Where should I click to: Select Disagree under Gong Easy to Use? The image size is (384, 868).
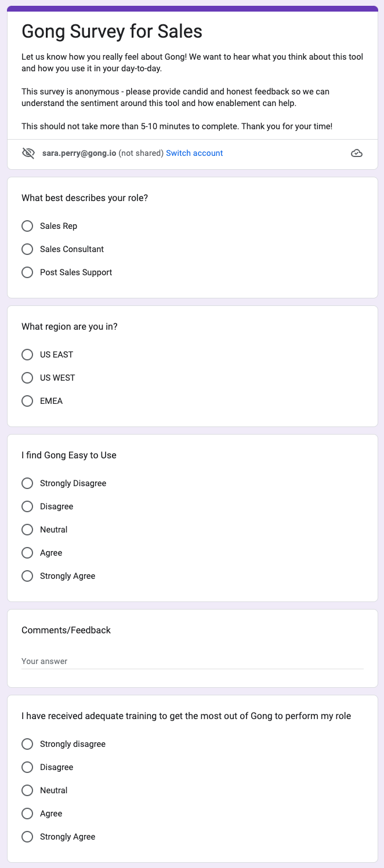27,506
